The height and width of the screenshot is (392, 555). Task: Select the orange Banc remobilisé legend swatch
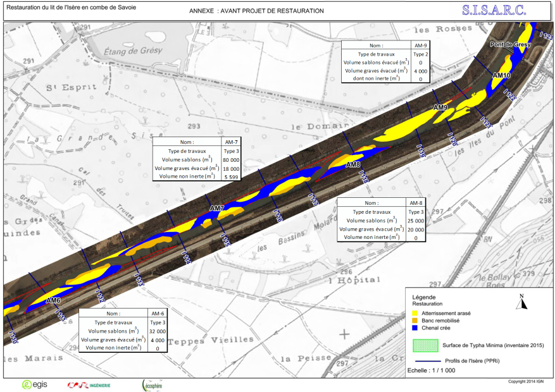(415, 321)
